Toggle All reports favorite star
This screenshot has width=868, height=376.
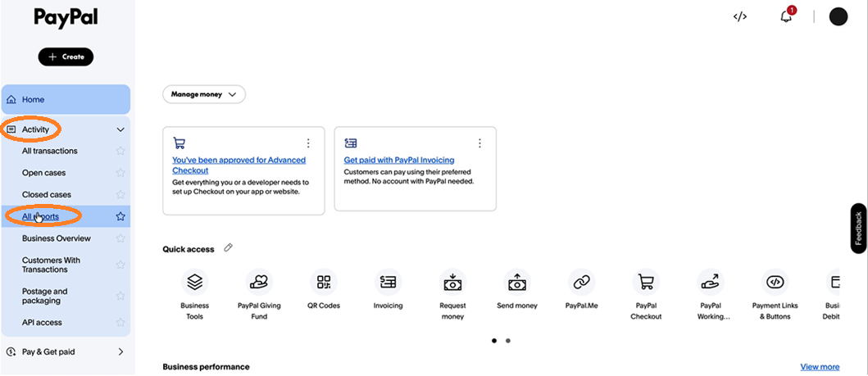(x=120, y=217)
